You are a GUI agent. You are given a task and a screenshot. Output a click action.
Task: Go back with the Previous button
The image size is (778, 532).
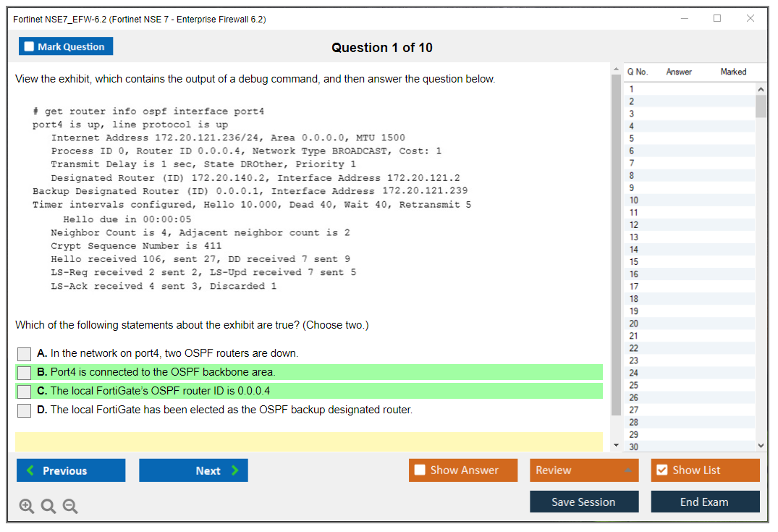tap(71, 470)
